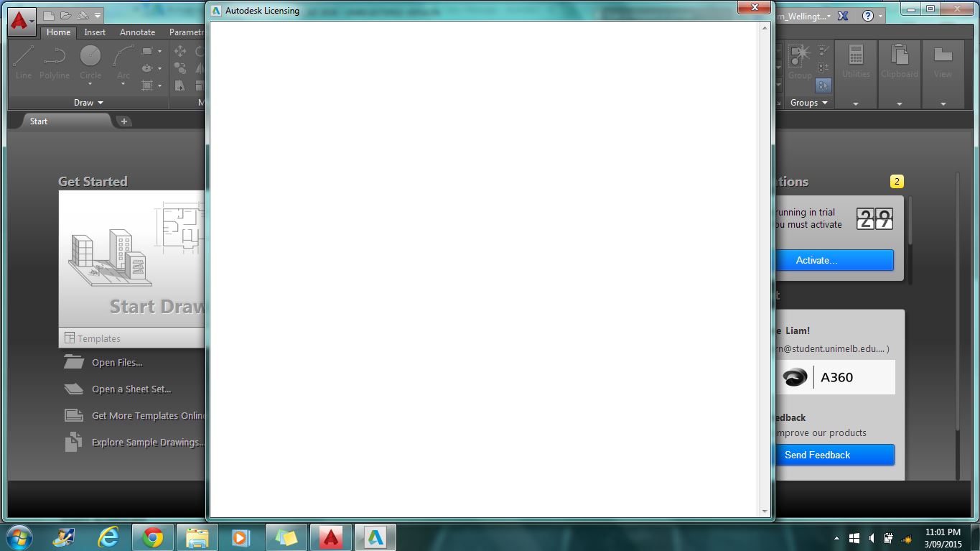Expand the Draw panel

[x=101, y=102]
